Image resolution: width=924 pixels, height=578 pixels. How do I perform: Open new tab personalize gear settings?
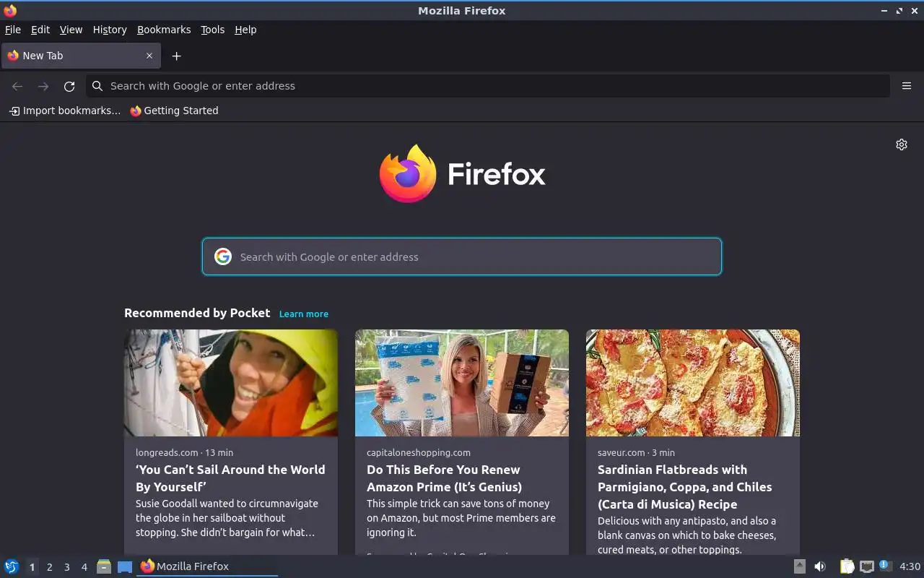coord(902,144)
